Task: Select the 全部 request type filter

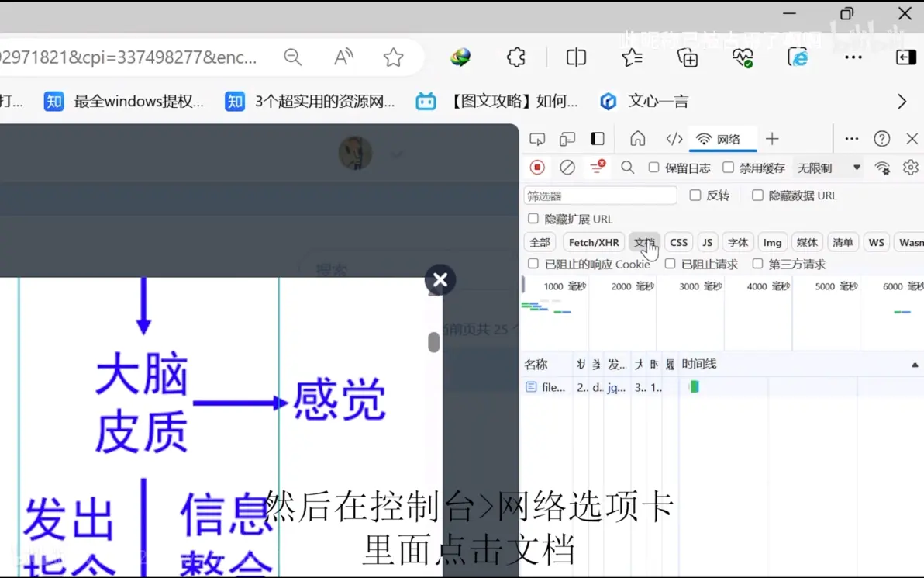Action: pos(540,242)
